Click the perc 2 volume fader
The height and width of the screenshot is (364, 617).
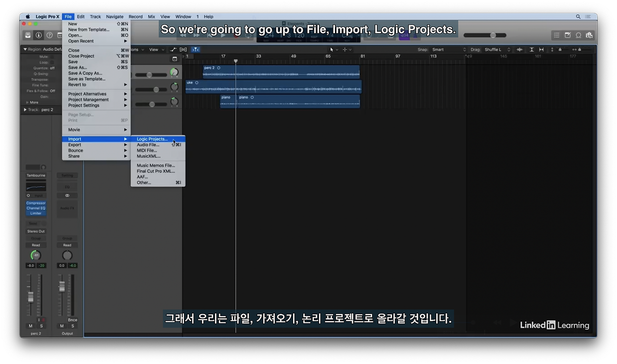tap(30, 296)
